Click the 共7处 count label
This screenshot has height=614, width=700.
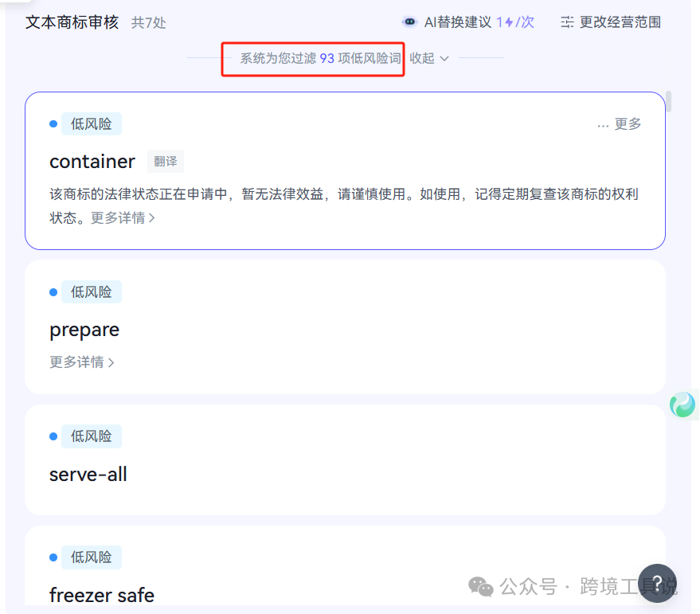[148, 22]
